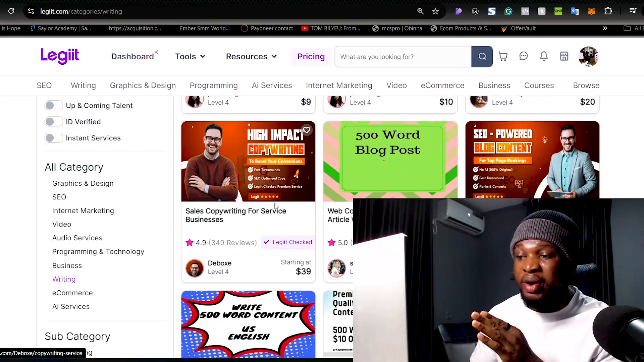Open the user profile avatar menu

click(588, 56)
